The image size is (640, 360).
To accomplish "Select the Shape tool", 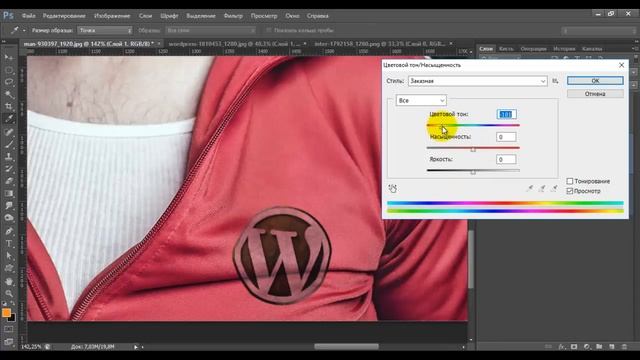I will coord(9,268).
